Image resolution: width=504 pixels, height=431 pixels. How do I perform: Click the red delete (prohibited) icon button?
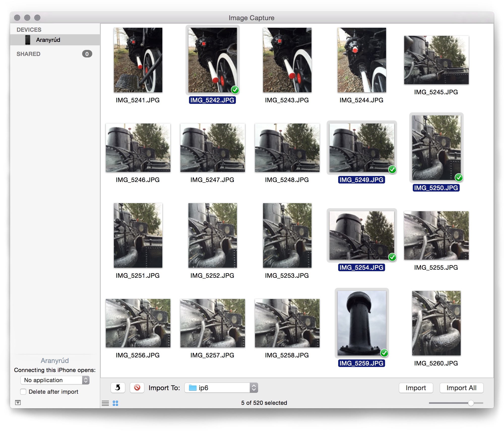(x=137, y=388)
